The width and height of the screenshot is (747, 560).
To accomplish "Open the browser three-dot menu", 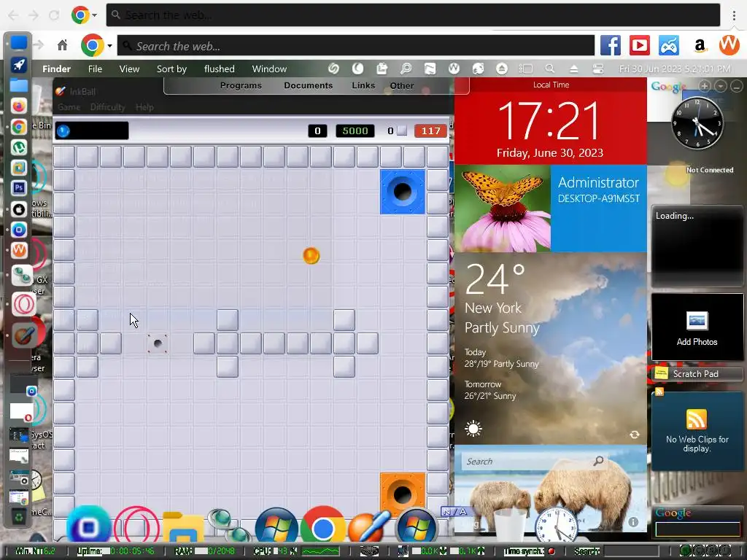I will pyautogui.click(x=734, y=15).
